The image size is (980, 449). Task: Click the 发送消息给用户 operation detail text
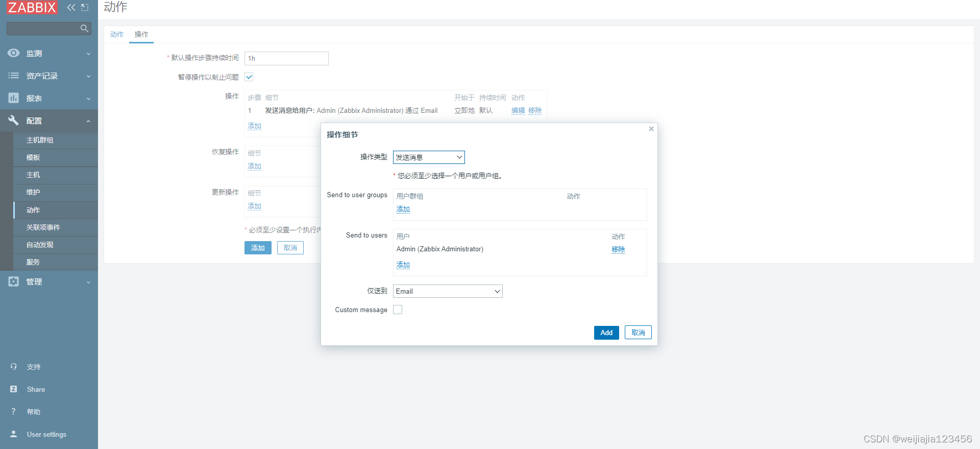[351, 110]
